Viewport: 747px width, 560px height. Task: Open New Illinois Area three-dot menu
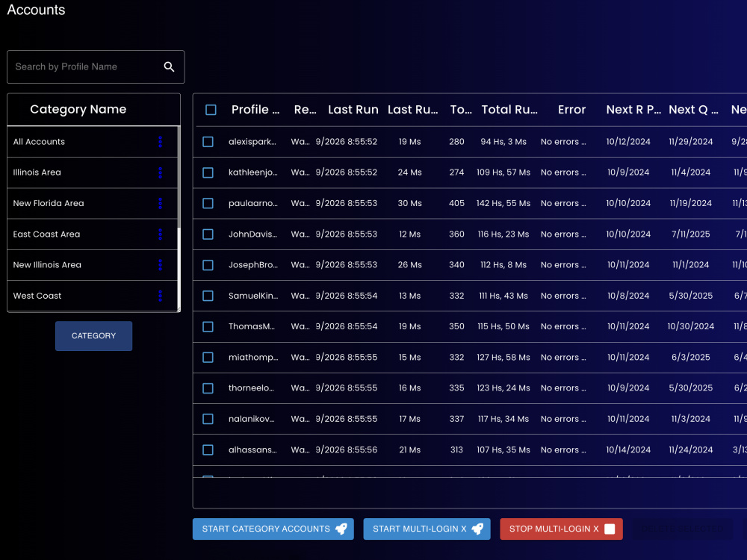pos(160,265)
